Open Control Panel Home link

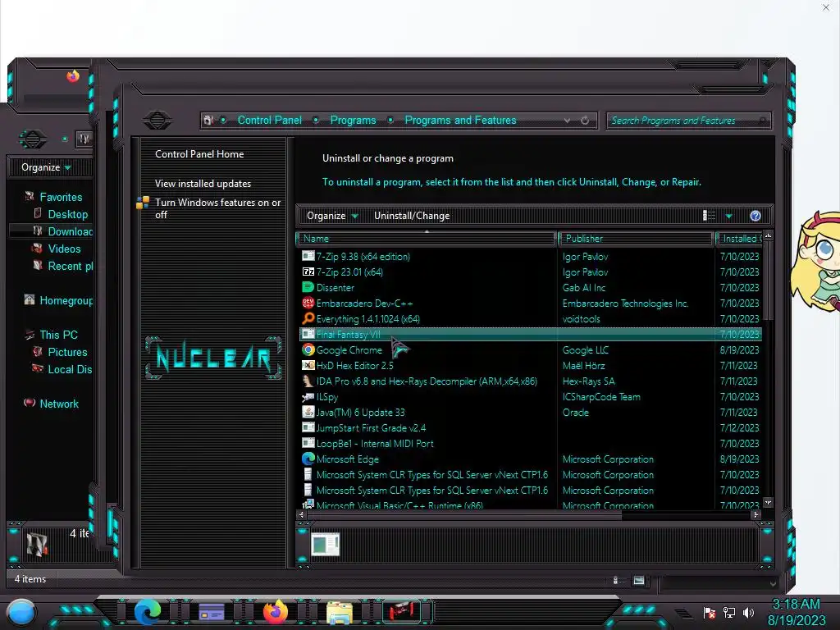(x=199, y=154)
